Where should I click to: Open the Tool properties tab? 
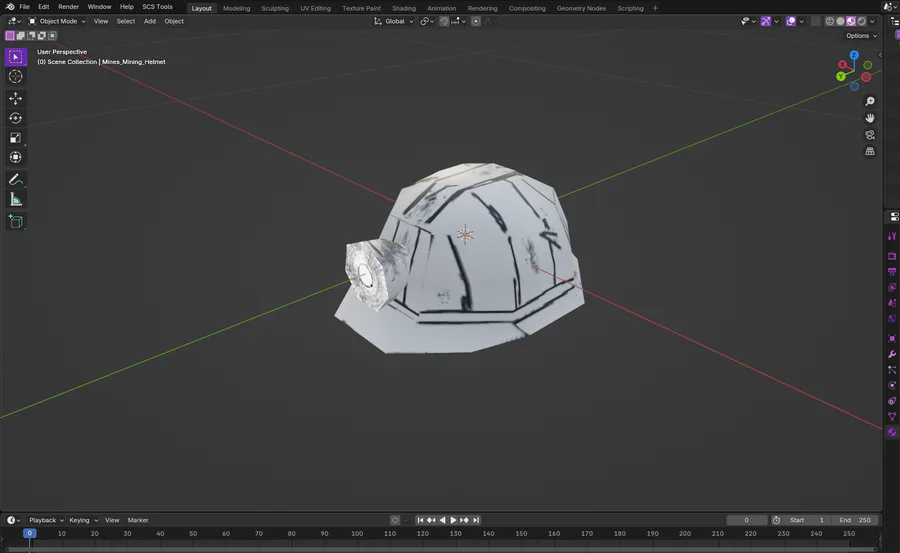(x=892, y=236)
